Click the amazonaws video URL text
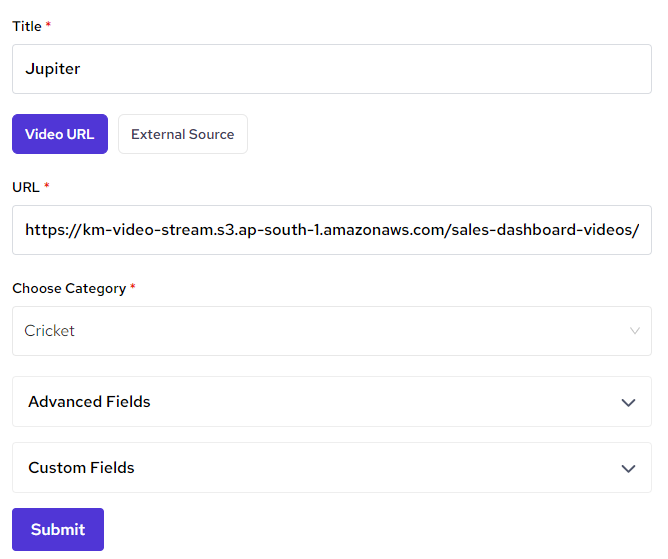 coord(331,230)
